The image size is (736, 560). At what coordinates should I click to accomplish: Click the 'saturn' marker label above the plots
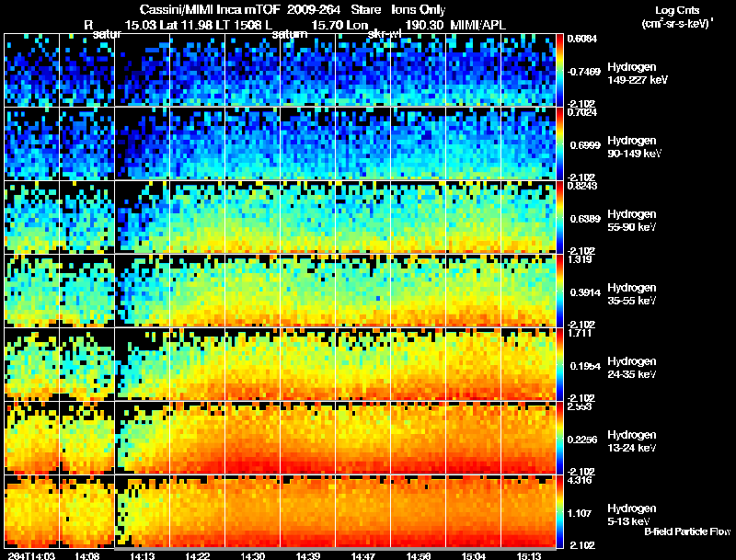290,34
